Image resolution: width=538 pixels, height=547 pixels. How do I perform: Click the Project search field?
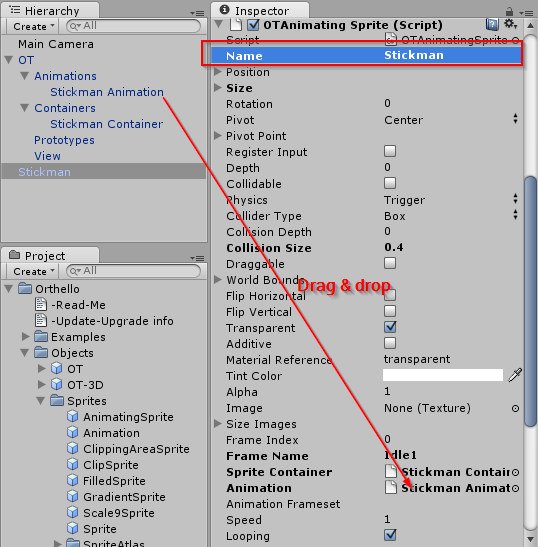134,271
